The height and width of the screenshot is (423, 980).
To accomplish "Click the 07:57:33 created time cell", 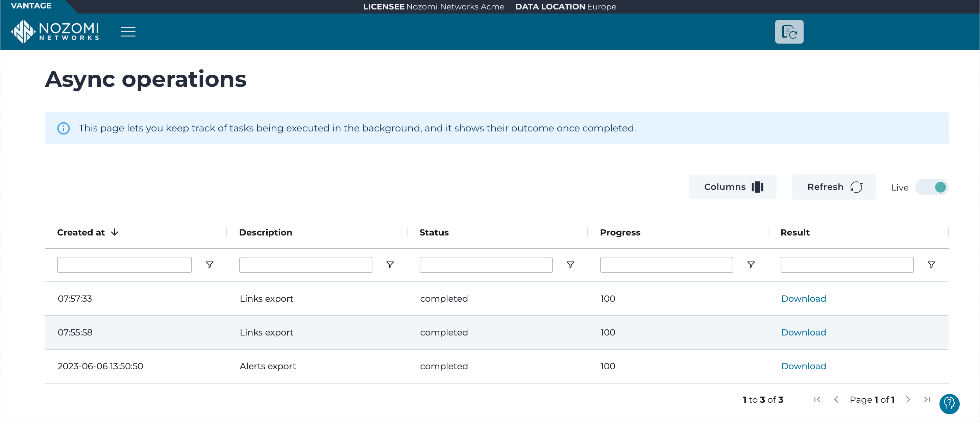I will coord(75,299).
